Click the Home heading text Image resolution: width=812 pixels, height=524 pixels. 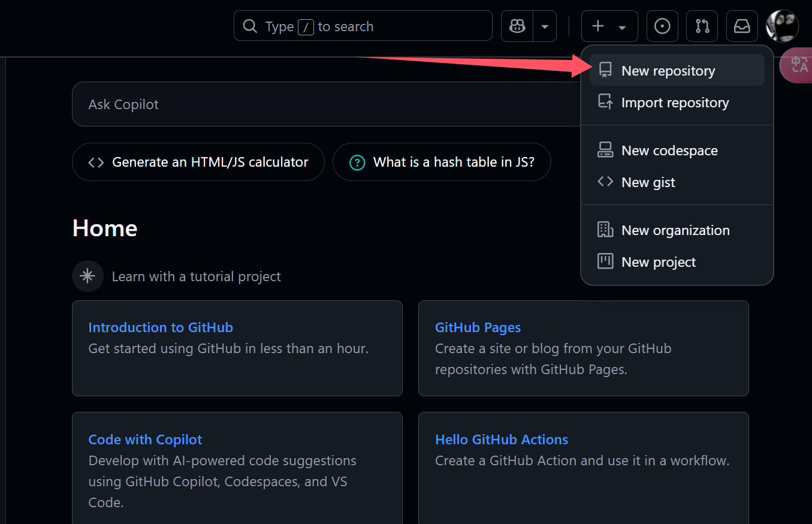(105, 228)
